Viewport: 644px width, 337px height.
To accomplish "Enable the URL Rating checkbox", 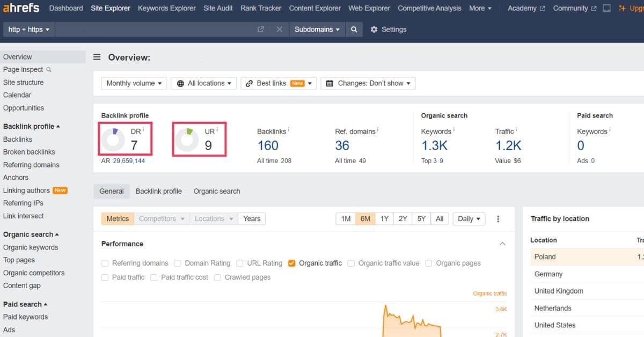I will coord(240,263).
